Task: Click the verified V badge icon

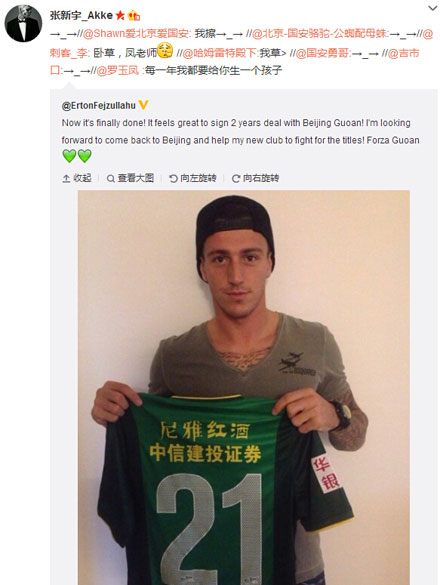Action: pyautogui.click(x=143, y=105)
